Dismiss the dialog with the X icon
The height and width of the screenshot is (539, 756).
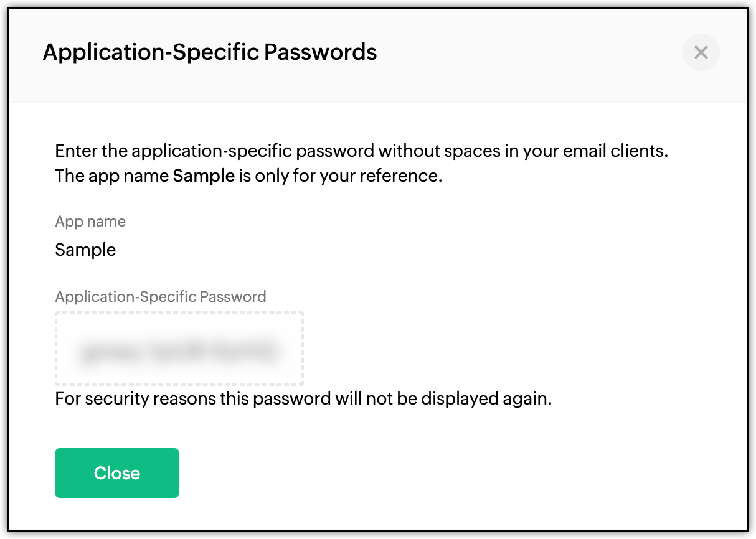tap(701, 52)
